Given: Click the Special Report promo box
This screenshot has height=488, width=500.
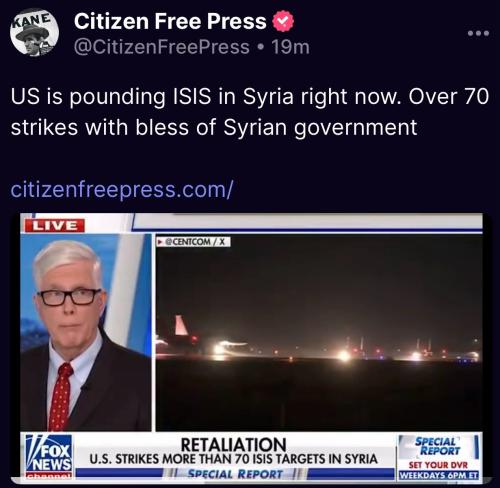Looking at the screenshot, I should point(439,457).
